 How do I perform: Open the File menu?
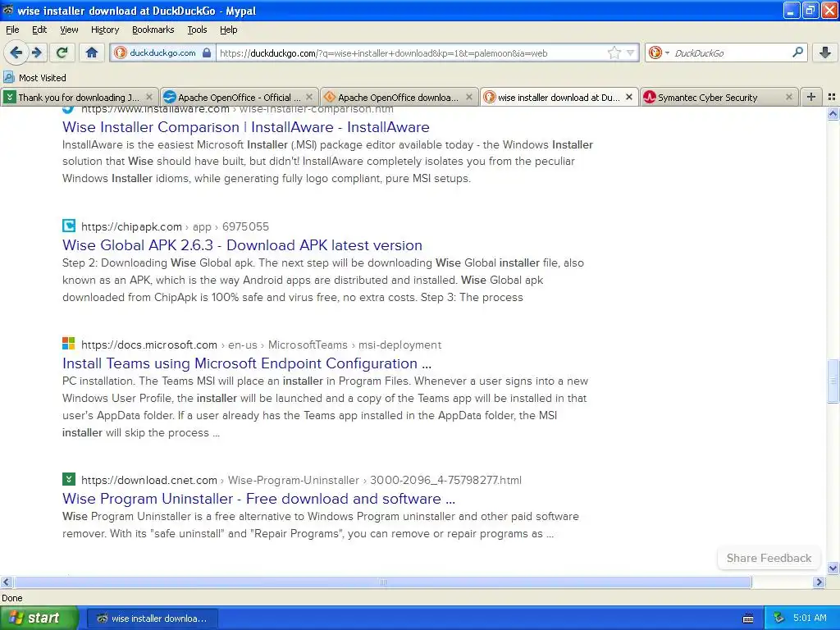pyautogui.click(x=12, y=30)
